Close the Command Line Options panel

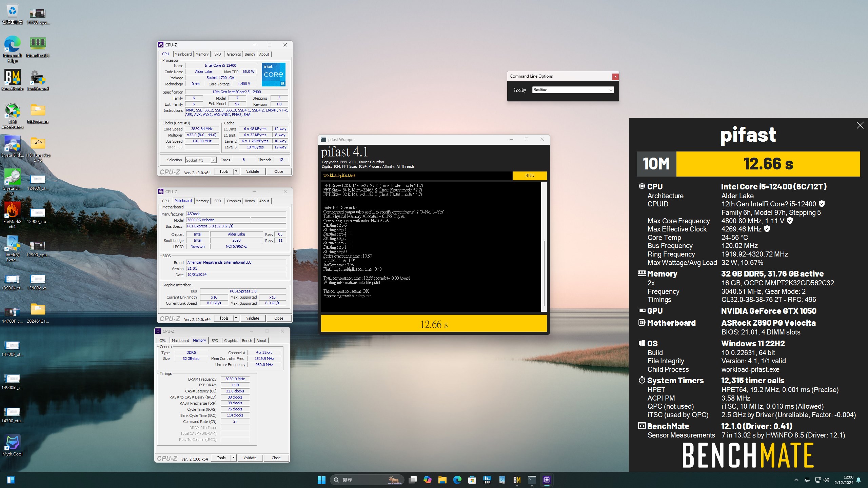pyautogui.click(x=615, y=77)
